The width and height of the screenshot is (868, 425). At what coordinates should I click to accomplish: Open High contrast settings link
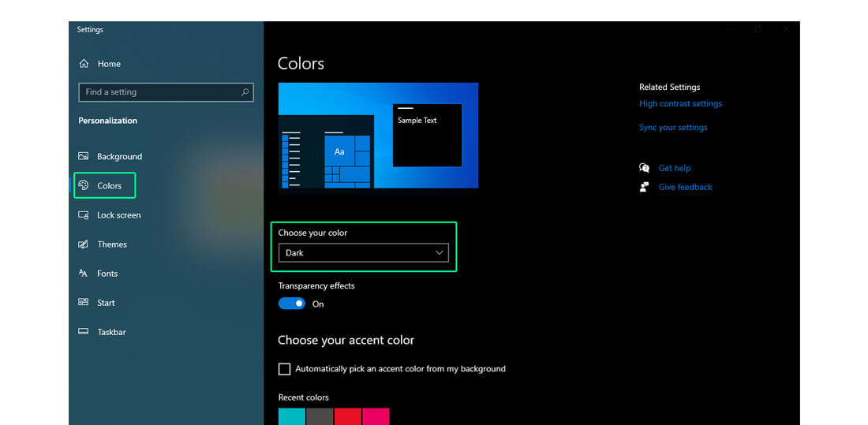point(680,103)
